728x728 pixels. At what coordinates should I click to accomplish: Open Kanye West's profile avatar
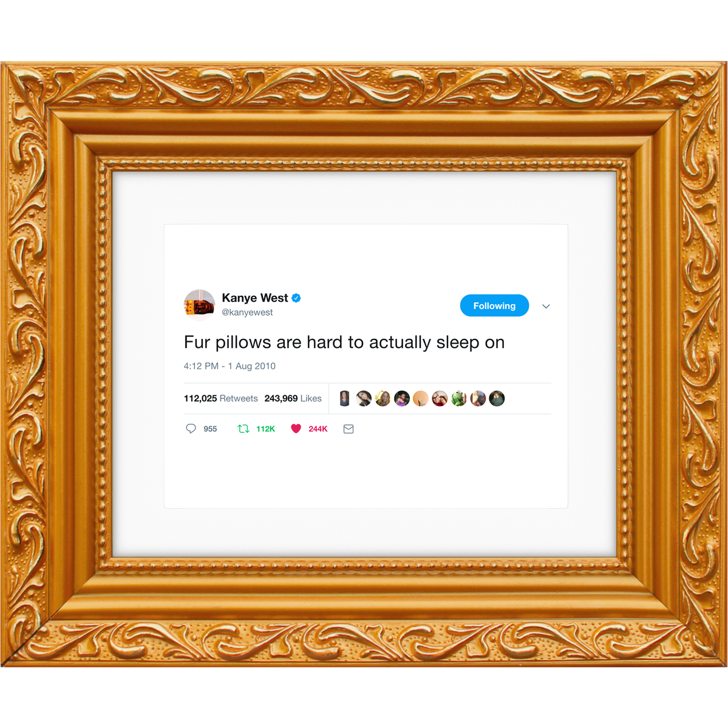coord(200,305)
